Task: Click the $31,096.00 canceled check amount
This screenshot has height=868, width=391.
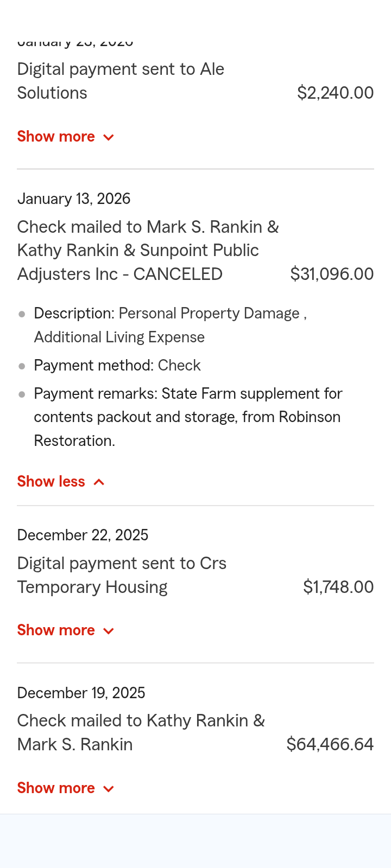Action: pyautogui.click(x=332, y=274)
